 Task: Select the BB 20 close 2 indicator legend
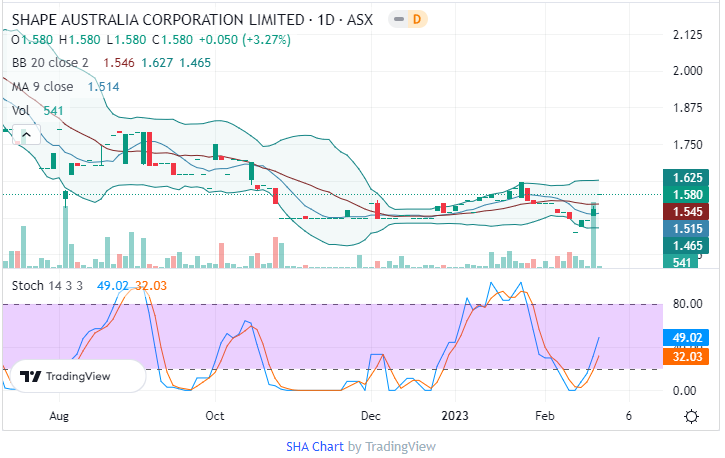[x=50, y=62]
